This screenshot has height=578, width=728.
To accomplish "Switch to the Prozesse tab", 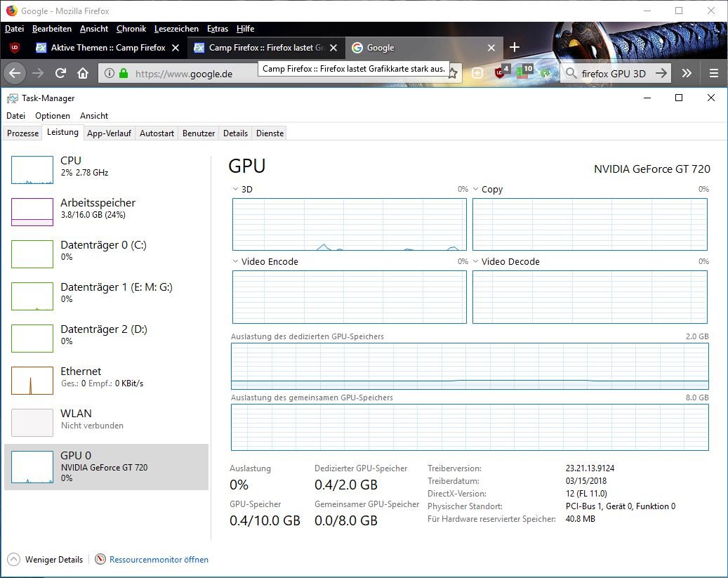I will point(23,133).
